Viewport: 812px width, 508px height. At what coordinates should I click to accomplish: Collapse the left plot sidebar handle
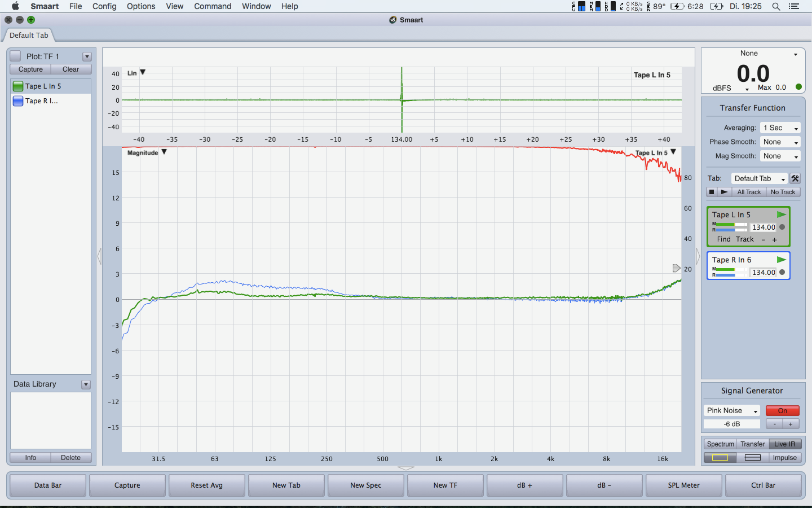click(x=99, y=256)
